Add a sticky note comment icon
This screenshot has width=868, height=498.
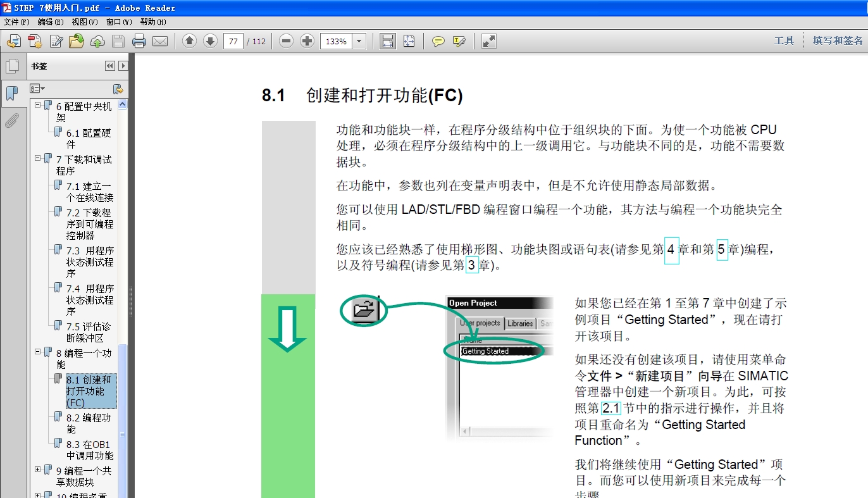pyautogui.click(x=438, y=41)
